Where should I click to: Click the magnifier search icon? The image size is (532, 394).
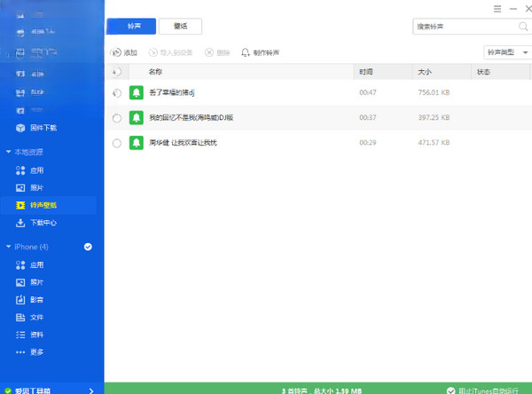pyautogui.click(x=523, y=27)
